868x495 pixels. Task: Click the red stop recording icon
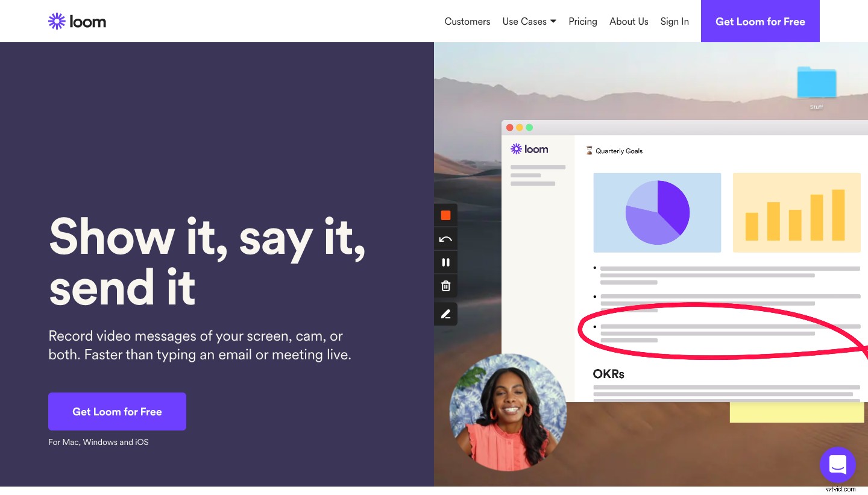(x=445, y=215)
